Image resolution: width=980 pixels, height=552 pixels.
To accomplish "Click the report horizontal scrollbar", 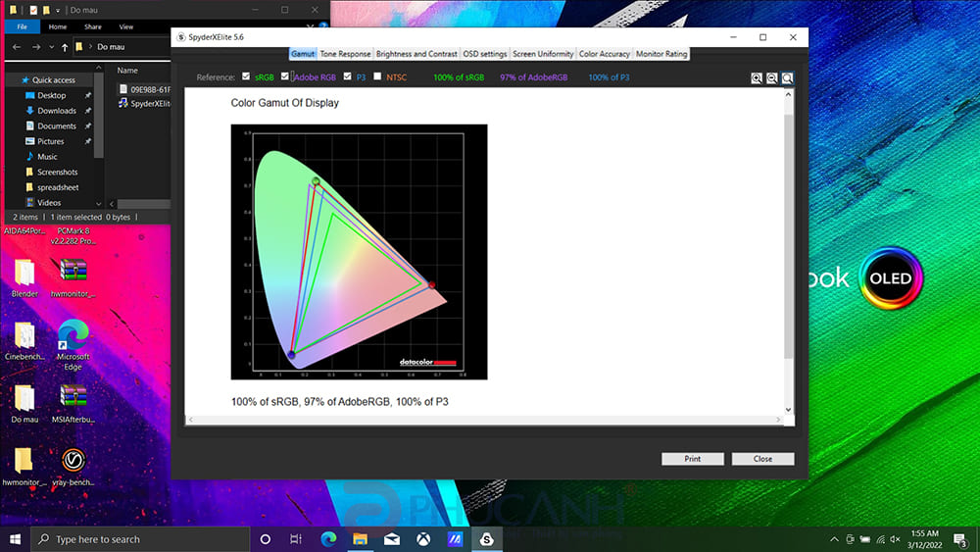I will click(x=484, y=420).
